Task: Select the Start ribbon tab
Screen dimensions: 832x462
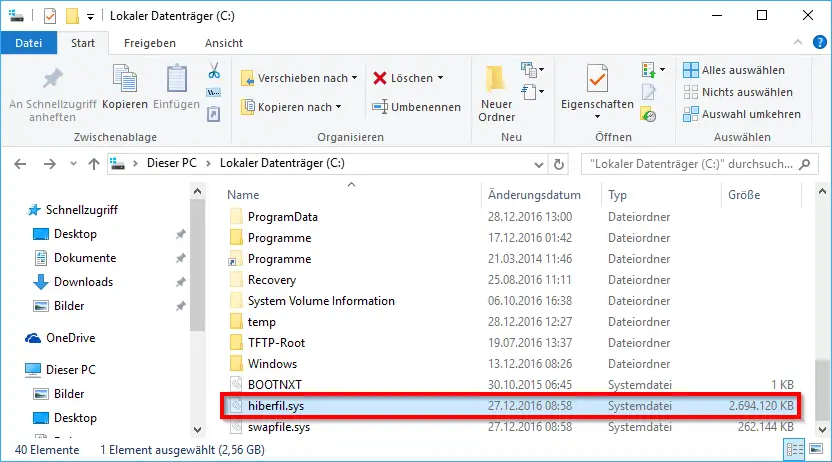Action: [x=83, y=43]
